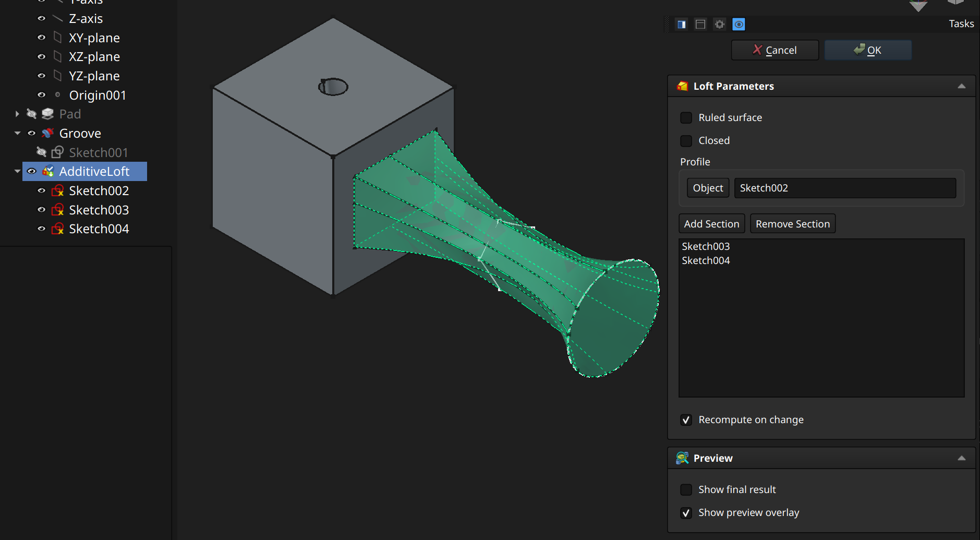Show the hidden Pad feature

tap(32, 114)
